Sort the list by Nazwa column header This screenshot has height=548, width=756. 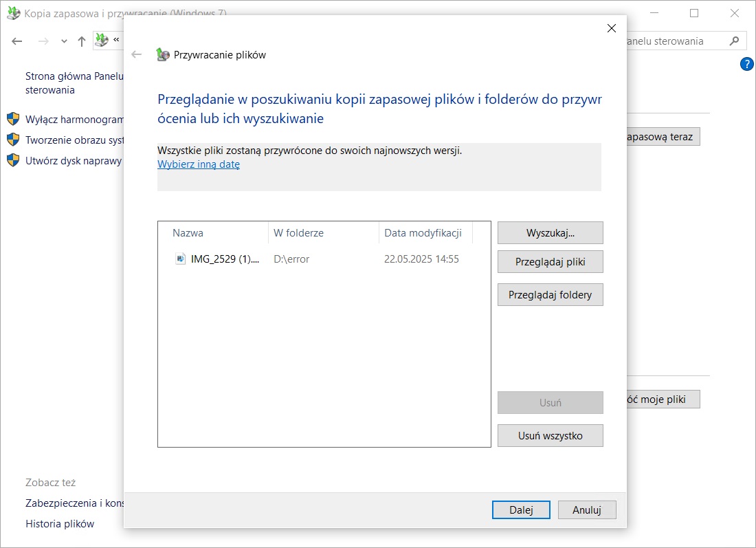[188, 233]
